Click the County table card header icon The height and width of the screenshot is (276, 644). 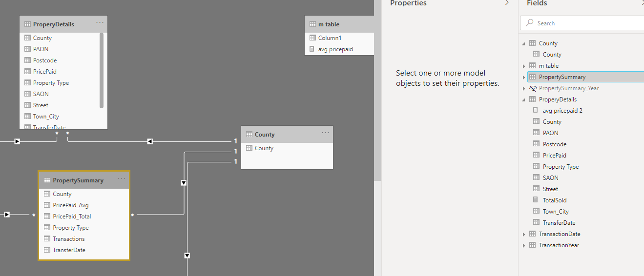click(249, 135)
